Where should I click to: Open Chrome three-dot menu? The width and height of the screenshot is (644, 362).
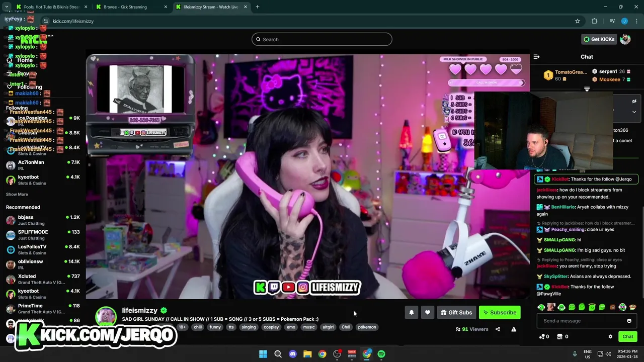coord(636,21)
